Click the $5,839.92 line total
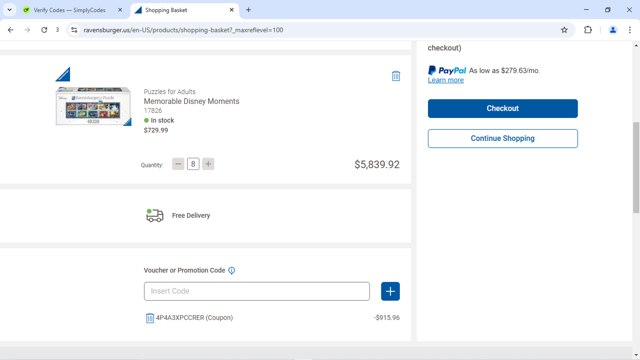The width and height of the screenshot is (640, 360). tap(377, 164)
